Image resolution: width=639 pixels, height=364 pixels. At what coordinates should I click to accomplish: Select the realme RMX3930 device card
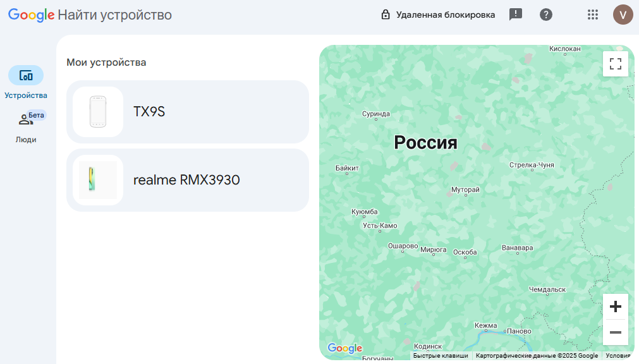188,180
